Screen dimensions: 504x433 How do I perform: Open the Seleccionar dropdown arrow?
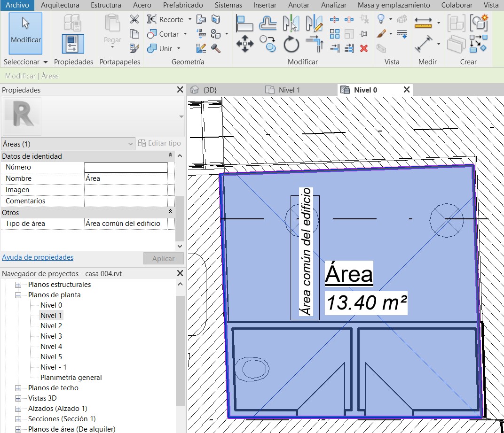point(46,62)
